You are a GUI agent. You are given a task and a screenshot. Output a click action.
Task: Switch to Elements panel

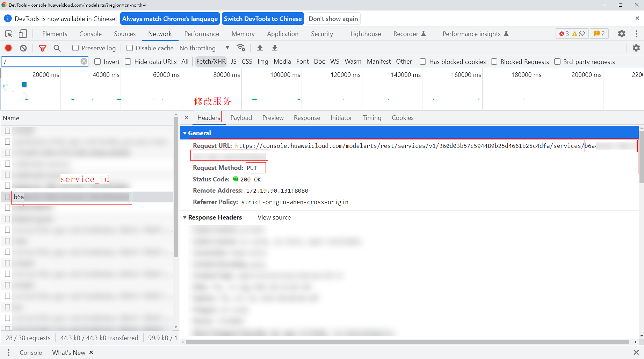click(x=55, y=34)
